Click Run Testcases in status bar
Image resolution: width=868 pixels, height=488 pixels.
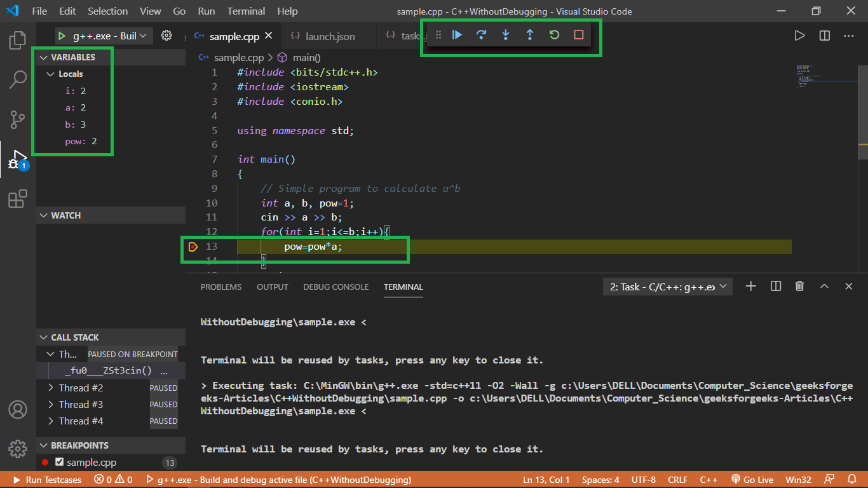tap(47, 480)
